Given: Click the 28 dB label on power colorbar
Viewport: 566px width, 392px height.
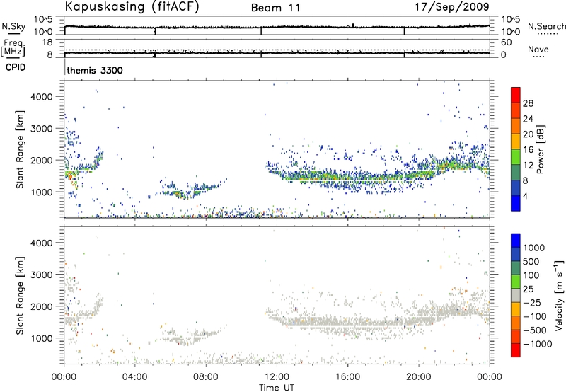Looking at the screenshot, I should [528, 103].
